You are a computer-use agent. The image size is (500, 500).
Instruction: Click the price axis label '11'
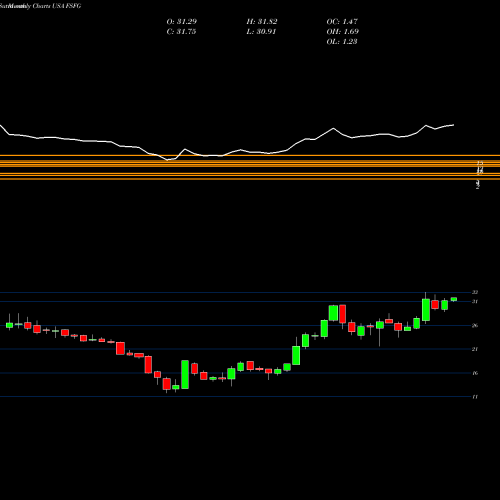pos(475,397)
